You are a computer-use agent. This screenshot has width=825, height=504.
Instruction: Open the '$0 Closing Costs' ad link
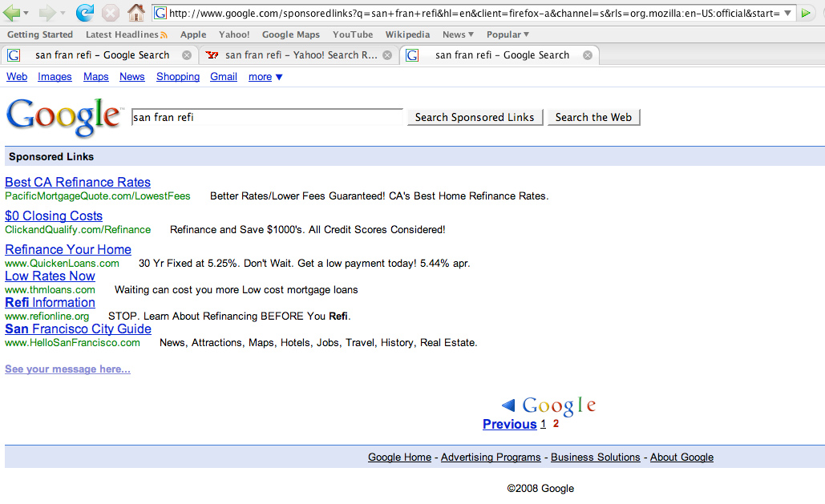(x=54, y=216)
